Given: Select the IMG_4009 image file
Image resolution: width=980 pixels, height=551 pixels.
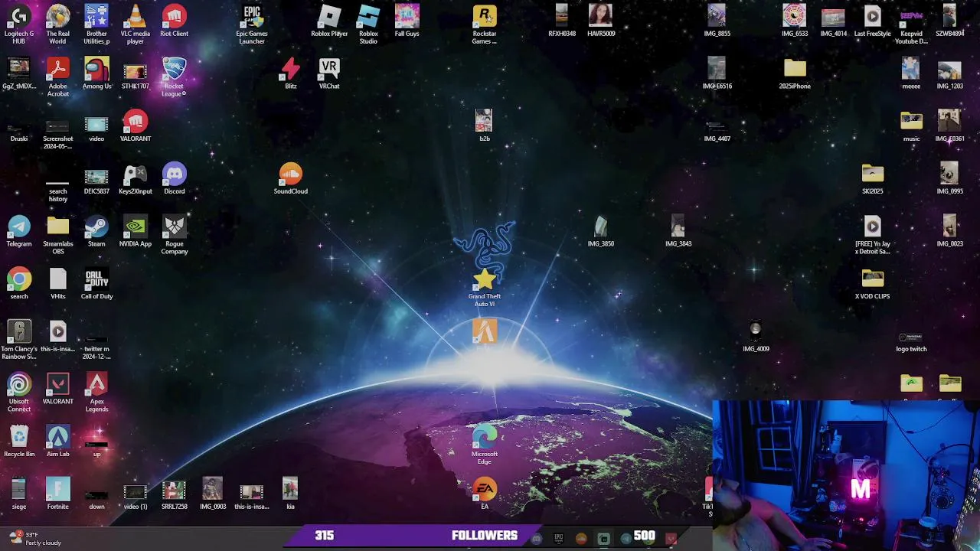Looking at the screenshot, I should pos(756,337).
